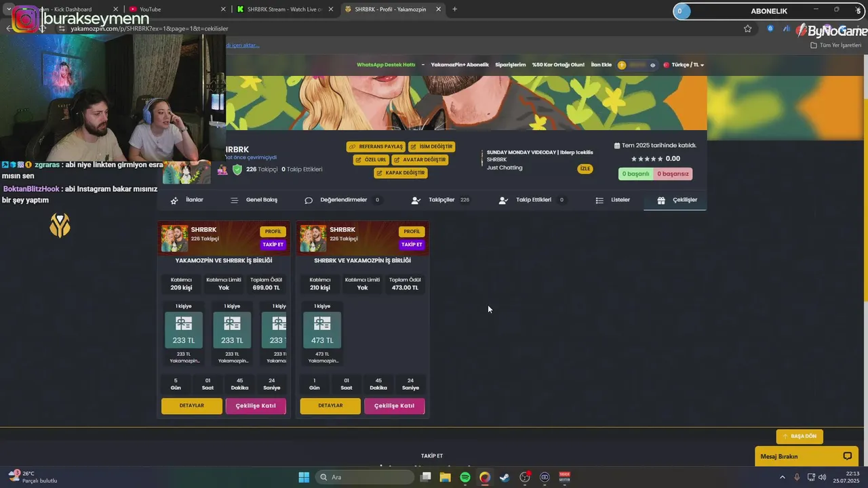Image resolution: width=868 pixels, height=488 pixels.
Task: Open the Mesaj Bırakın chat widget
Action: (x=806, y=457)
